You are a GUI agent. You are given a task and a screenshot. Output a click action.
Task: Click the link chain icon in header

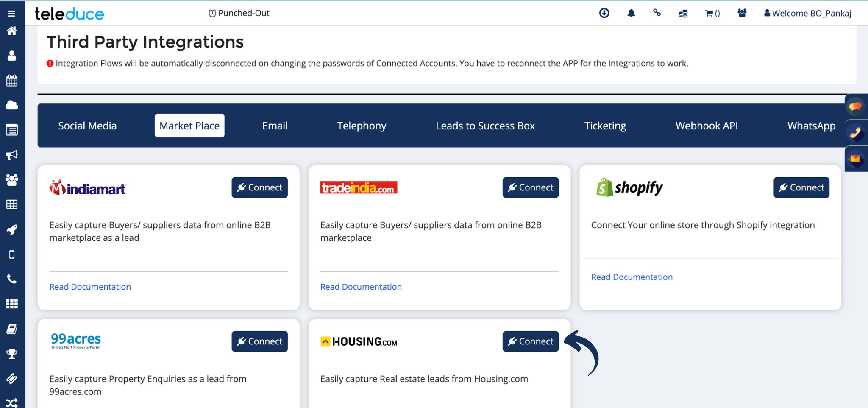[x=657, y=13]
